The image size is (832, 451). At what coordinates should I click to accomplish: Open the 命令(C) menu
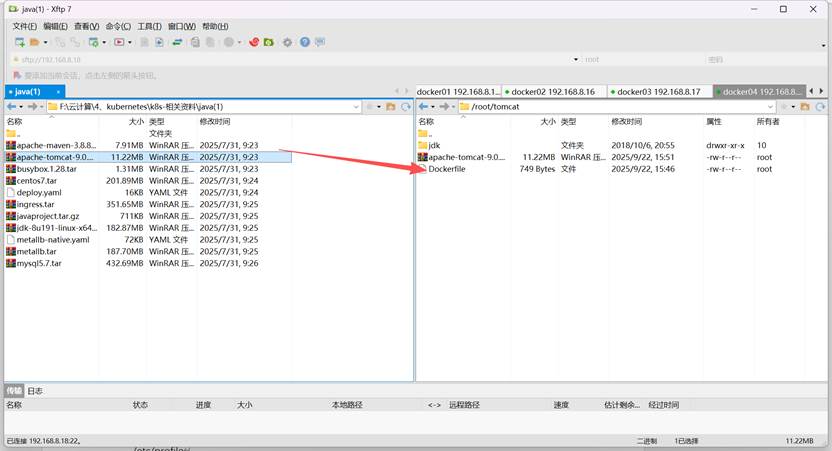pyautogui.click(x=118, y=26)
